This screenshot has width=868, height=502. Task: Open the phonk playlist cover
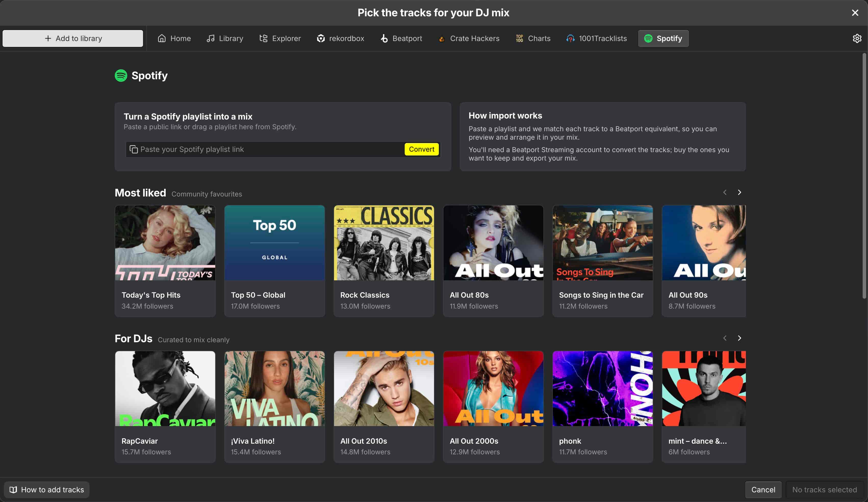[603, 388]
